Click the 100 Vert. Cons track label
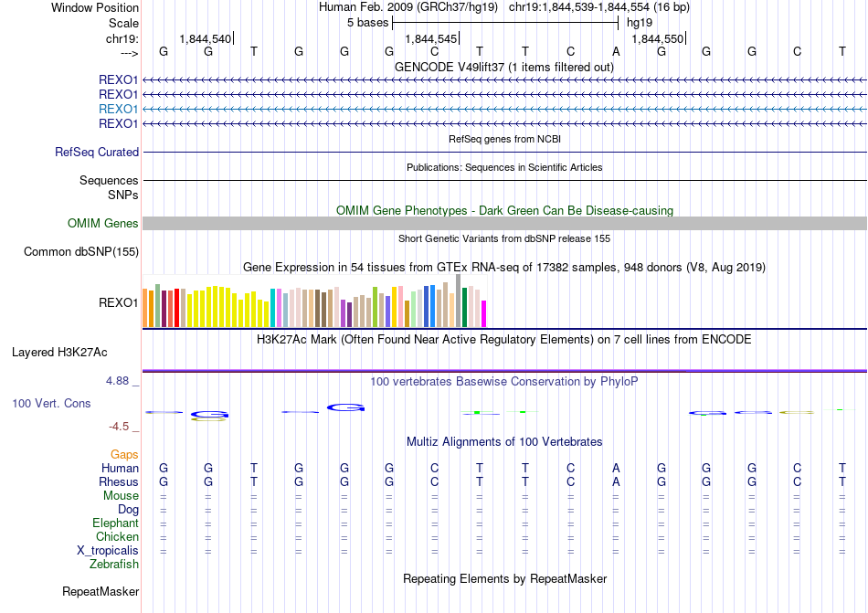This screenshot has width=868, height=613. 51,403
